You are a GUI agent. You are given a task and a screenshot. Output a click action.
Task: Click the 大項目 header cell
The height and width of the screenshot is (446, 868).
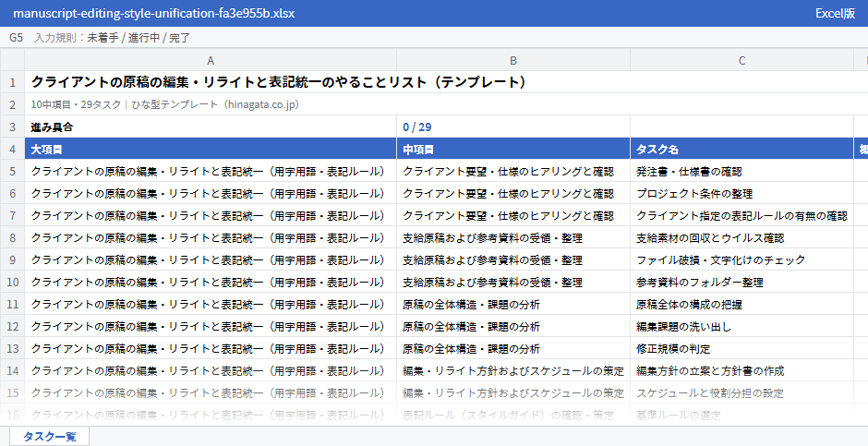(x=211, y=149)
